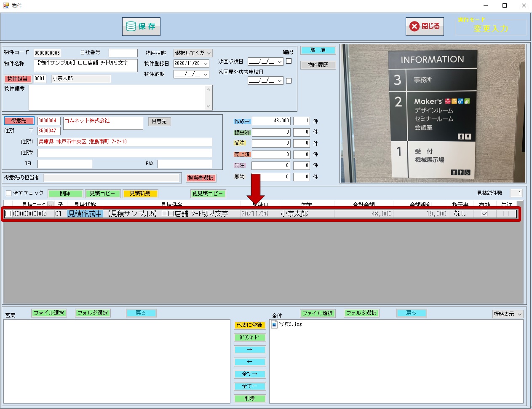Click the 全て→ move-all button
Screen dimensions: 532x409
(250, 374)
